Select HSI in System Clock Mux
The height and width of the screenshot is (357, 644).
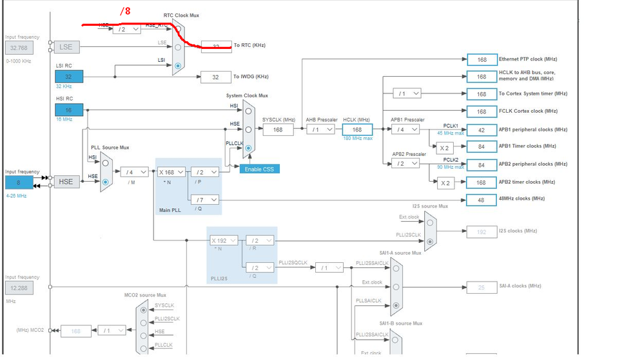pos(248,111)
